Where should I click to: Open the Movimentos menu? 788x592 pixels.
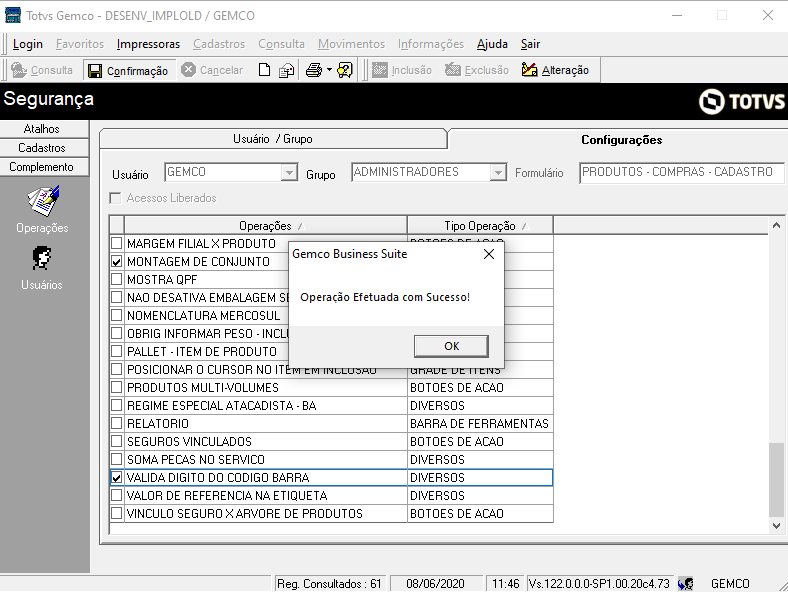(351, 44)
